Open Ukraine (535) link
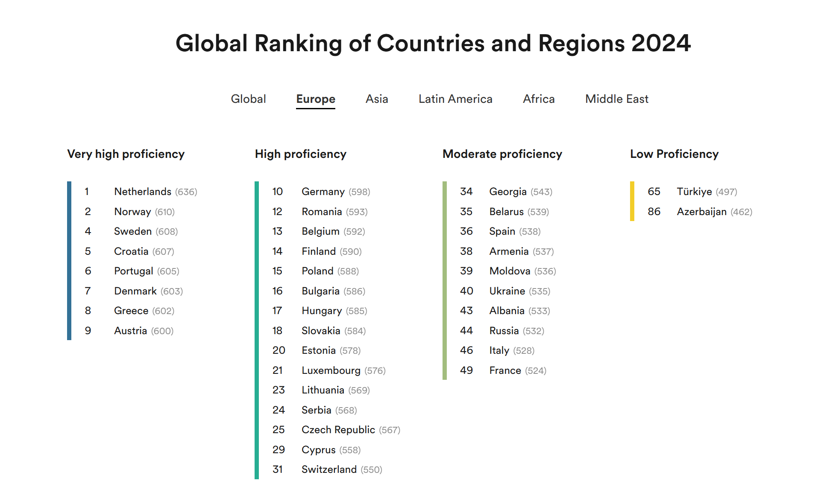This screenshot has height=504, width=818. click(519, 291)
